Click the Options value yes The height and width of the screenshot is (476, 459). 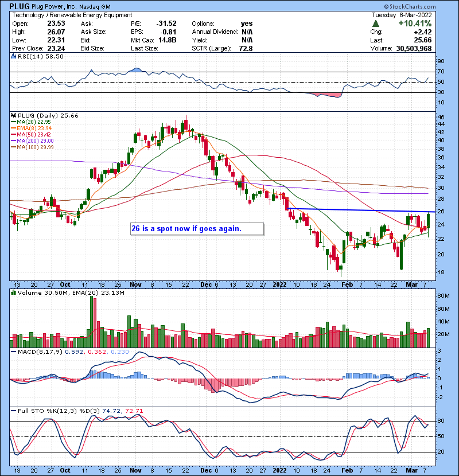247,24
